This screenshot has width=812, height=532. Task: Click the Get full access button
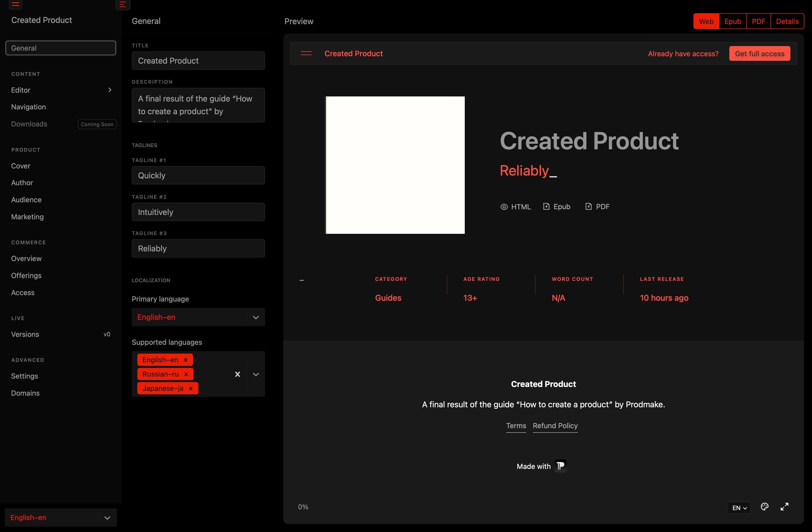pyautogui.click(x=759, y=54)
